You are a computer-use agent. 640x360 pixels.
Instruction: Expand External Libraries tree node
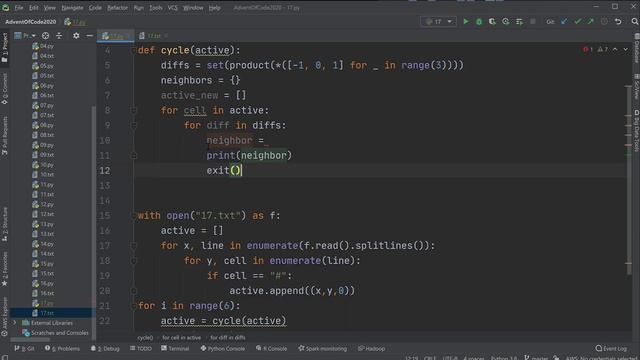pos(15,323)
